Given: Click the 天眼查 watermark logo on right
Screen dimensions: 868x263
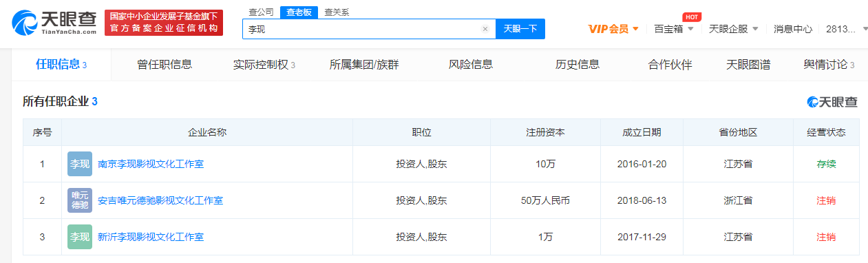Looking at the screenshot, I should coord(832,102).
